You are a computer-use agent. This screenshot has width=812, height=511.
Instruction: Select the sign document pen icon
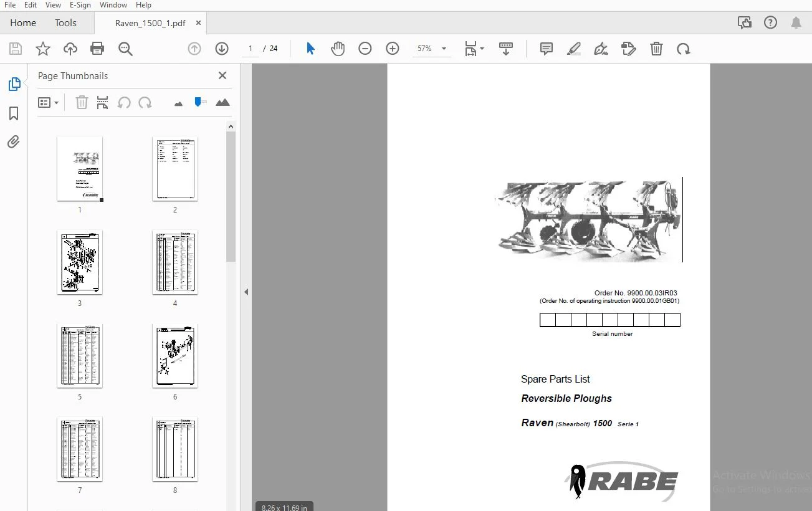[x=601, y=49]
